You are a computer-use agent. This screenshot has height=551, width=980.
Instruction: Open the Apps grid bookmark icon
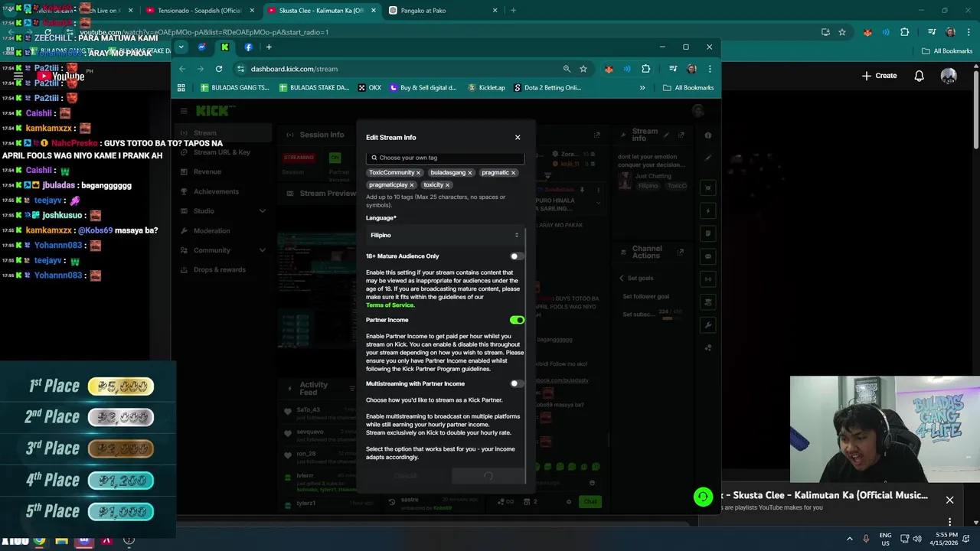[x=181, y=88]
